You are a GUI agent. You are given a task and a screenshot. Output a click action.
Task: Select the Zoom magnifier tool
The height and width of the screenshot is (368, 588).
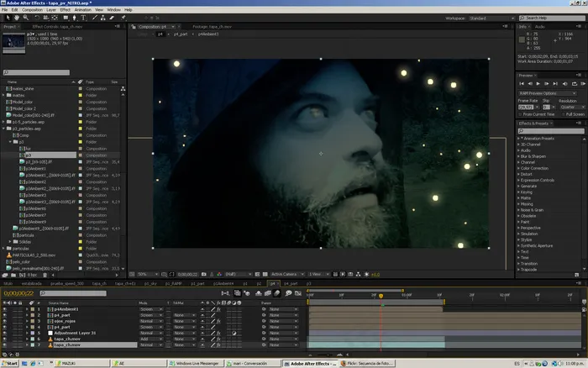[24, 17]
